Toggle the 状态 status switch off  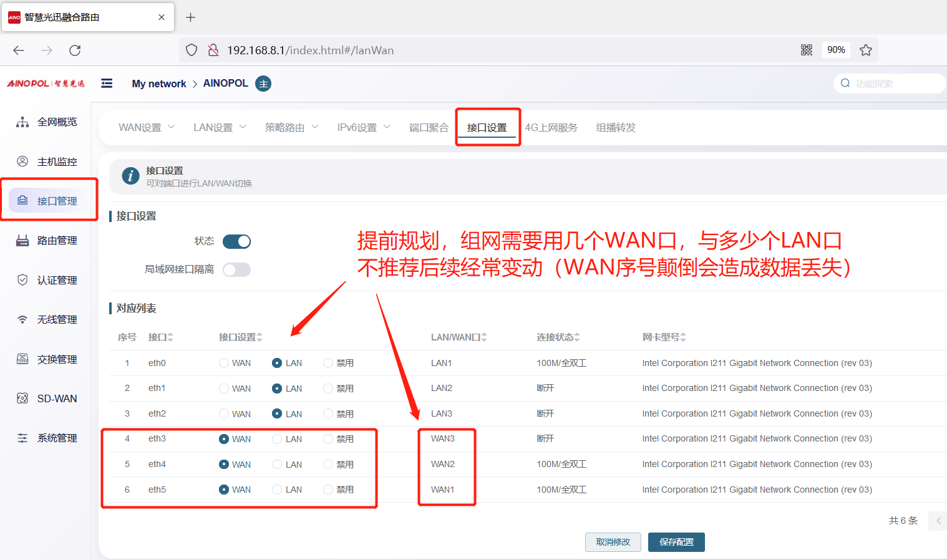pos(236,241)
